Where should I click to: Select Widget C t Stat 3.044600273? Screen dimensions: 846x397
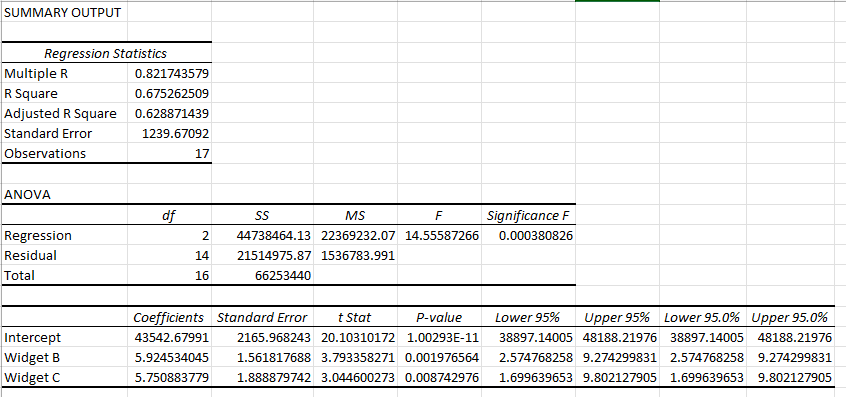355,378
